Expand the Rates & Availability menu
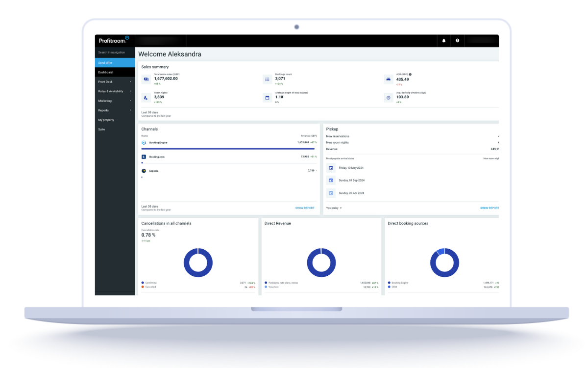Screen dimensions: 588x368 (x=115, y=91)
